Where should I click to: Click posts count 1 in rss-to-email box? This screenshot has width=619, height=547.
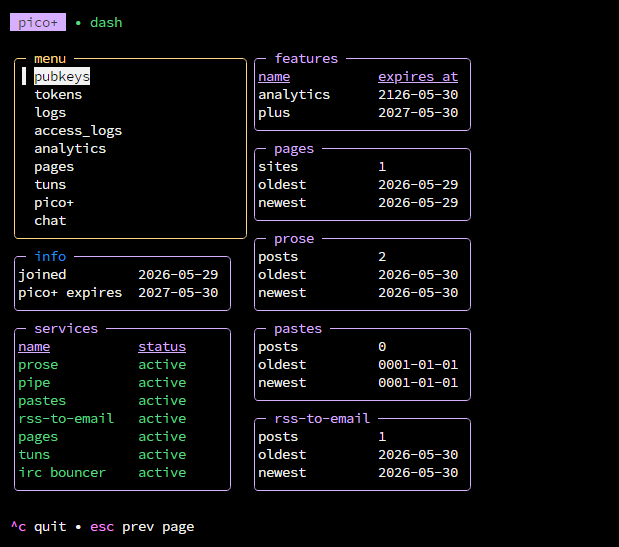[x=382, y=436]
